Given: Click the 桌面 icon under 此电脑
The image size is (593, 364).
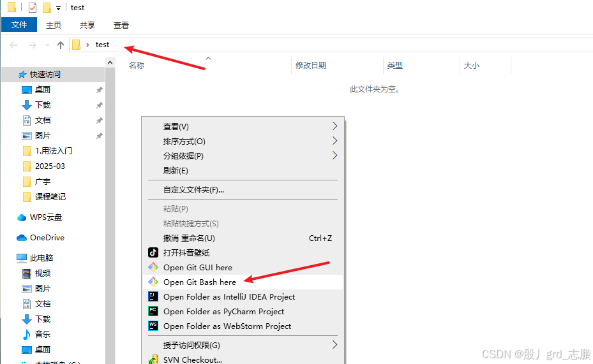Looking at the screenshot, I should (27, 349).
